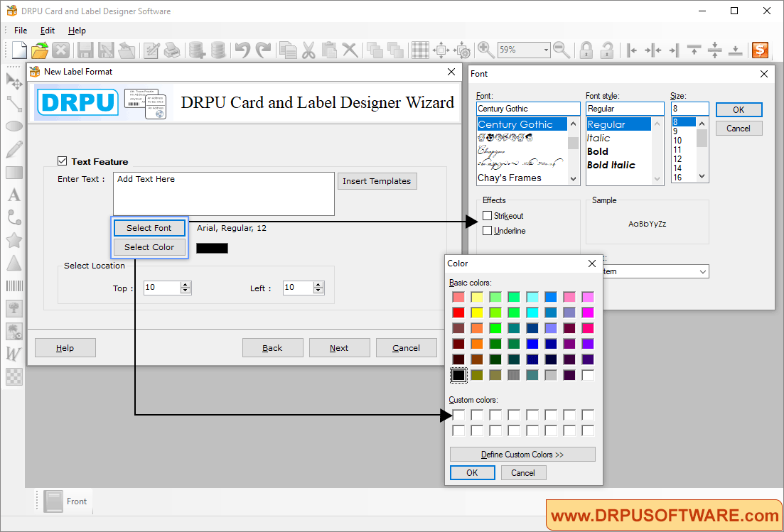Click the Print toolbar icon
Image resolution: width=784 pixels, height=532 pixels.
(x=172, y=50)
